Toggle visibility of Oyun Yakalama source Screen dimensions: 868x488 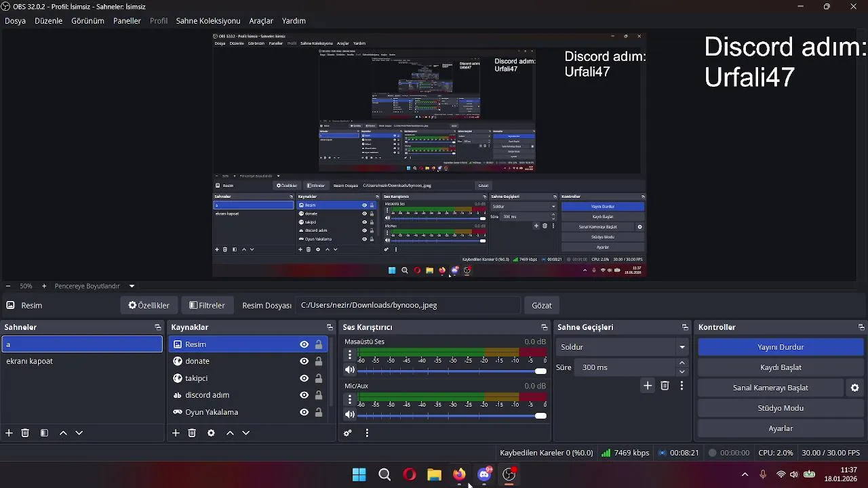[304, 412]
